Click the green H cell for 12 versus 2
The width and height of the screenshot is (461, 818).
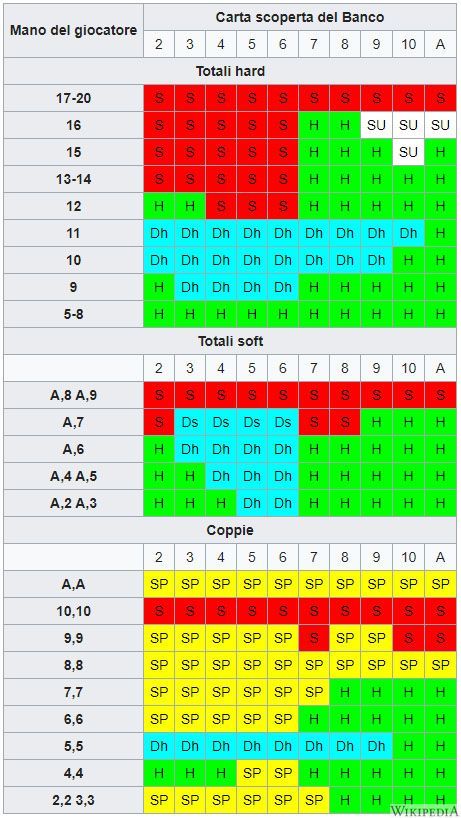pyautogui.click(x=159, y=206)
